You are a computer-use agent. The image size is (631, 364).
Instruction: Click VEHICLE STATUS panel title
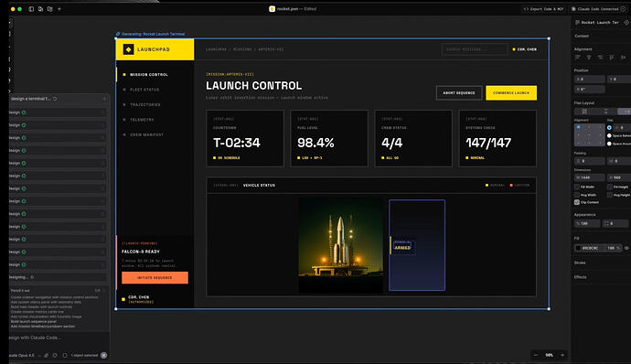coord(259,186)
